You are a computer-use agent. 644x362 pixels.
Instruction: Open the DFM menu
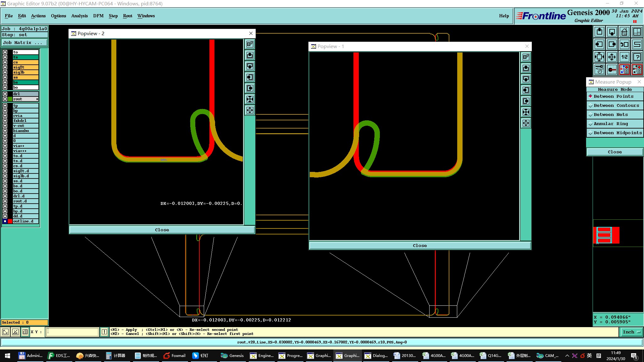pos(98,16)
